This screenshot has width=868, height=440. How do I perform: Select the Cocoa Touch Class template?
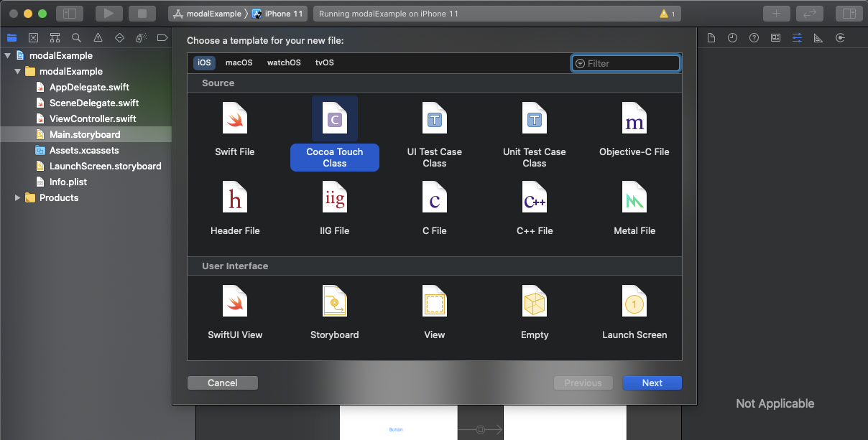(x=335, y=133)
